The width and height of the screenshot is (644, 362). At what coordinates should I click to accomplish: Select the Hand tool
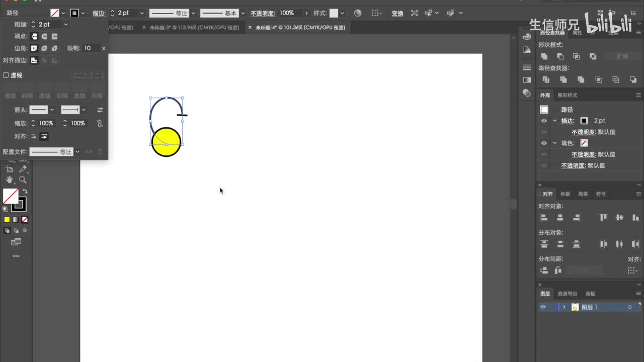tap(10, 180)
